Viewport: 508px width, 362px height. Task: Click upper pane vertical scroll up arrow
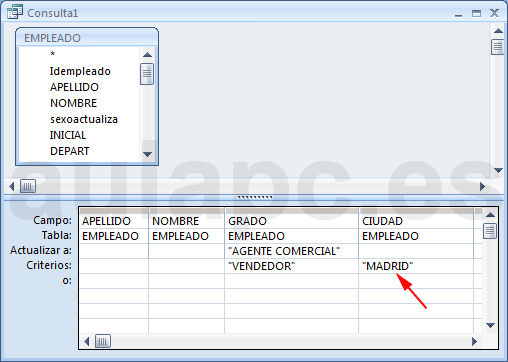coord(498,31)
